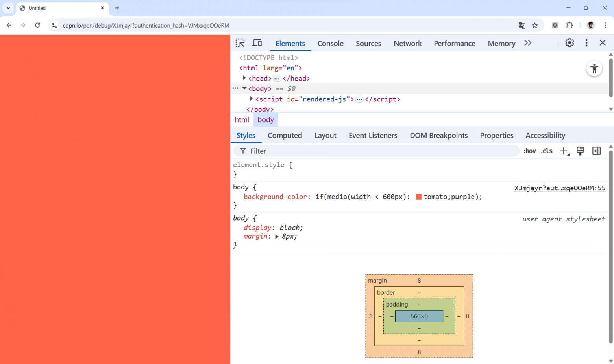Open the Properties pane
This screenshot has width=614, height=364.
pos(497,136)
